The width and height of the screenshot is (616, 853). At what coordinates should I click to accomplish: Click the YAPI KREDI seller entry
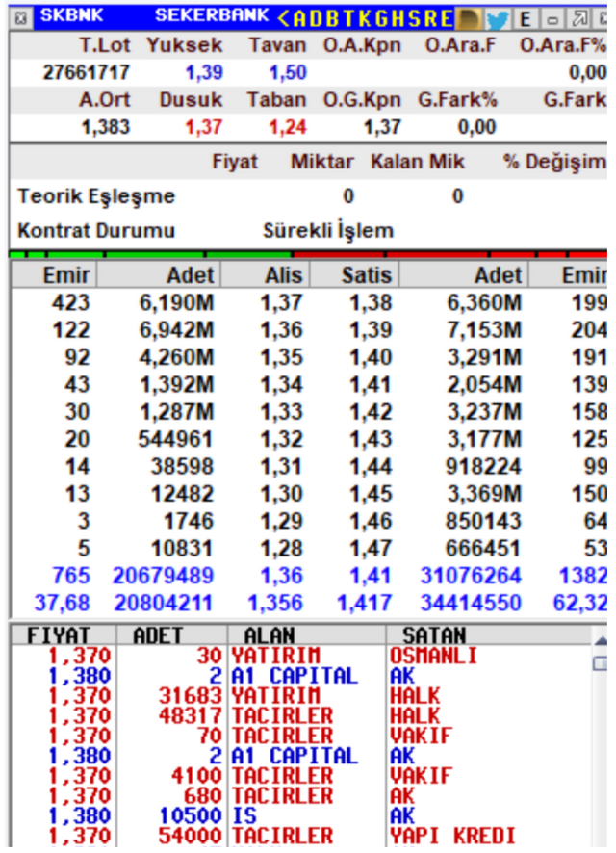click(451, 836)
